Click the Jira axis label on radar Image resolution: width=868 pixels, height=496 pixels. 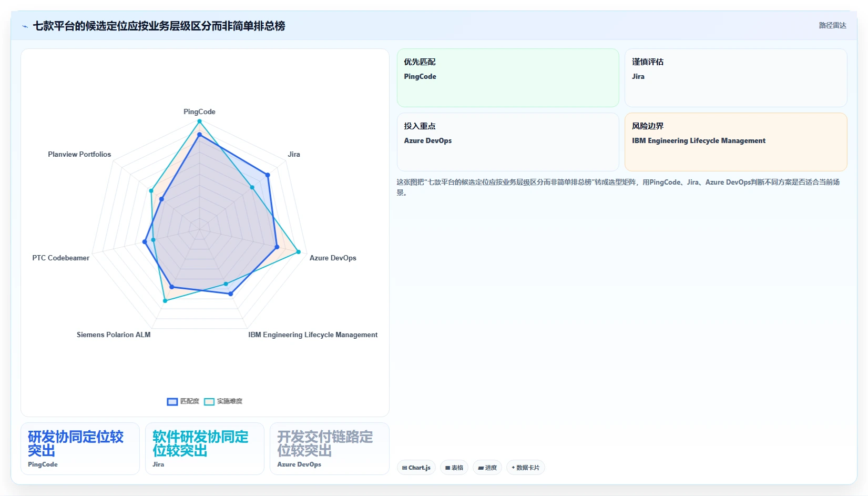pyautogui.click(x=294, y=154)
